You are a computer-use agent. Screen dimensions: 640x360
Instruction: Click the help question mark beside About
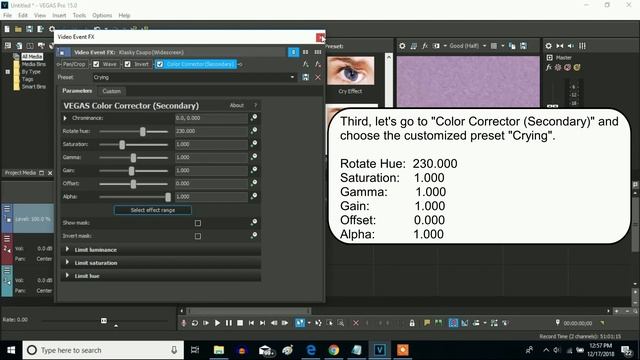coord(256,105)
